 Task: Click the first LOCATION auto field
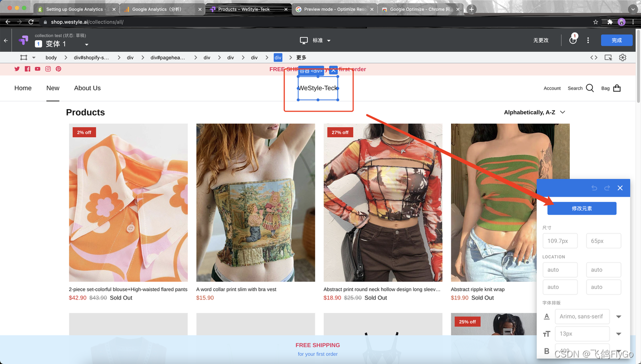click(x=560, y=270)
